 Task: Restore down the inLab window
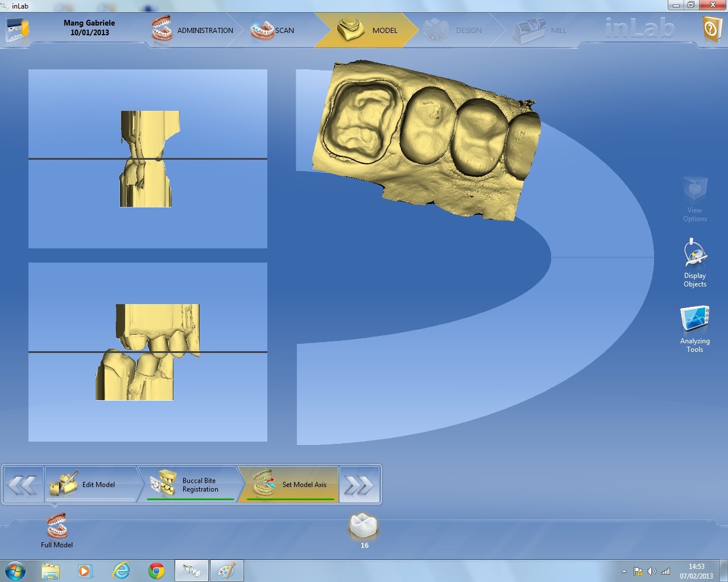tap(690, 5)
